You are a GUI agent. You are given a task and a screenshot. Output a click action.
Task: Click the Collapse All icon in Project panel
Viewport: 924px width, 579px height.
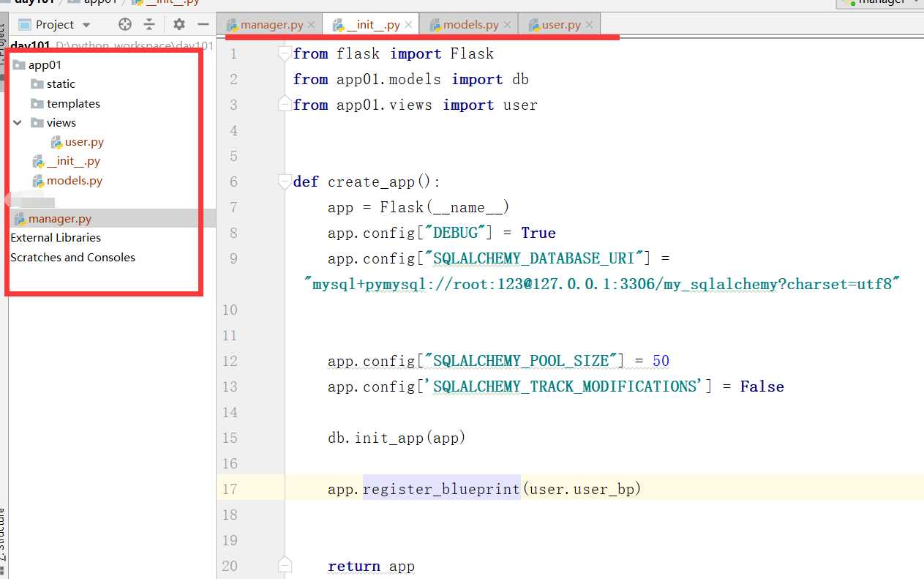[x=149, y=24]
